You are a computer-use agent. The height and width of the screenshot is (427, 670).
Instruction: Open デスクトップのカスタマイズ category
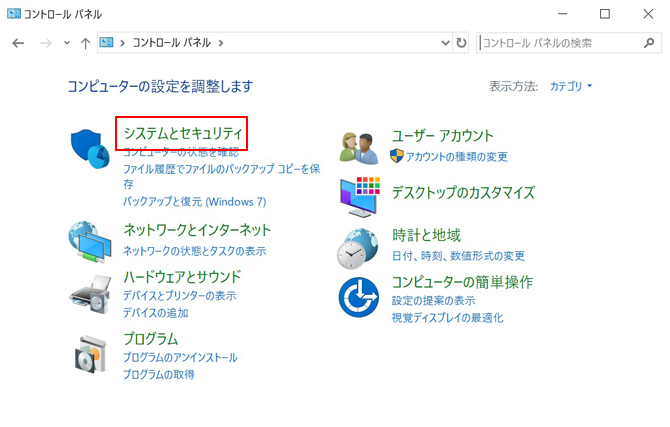click(463, 192)
